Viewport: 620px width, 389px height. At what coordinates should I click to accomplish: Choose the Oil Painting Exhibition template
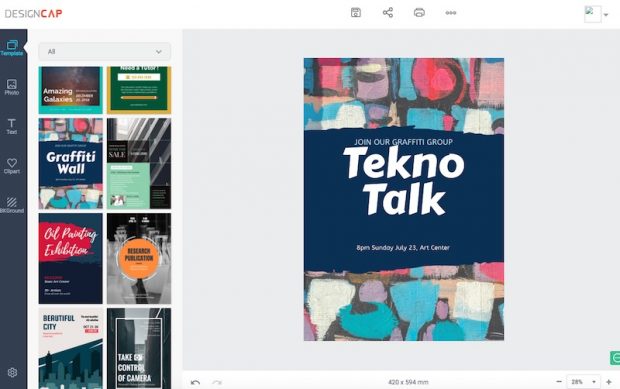click(71, 259)
